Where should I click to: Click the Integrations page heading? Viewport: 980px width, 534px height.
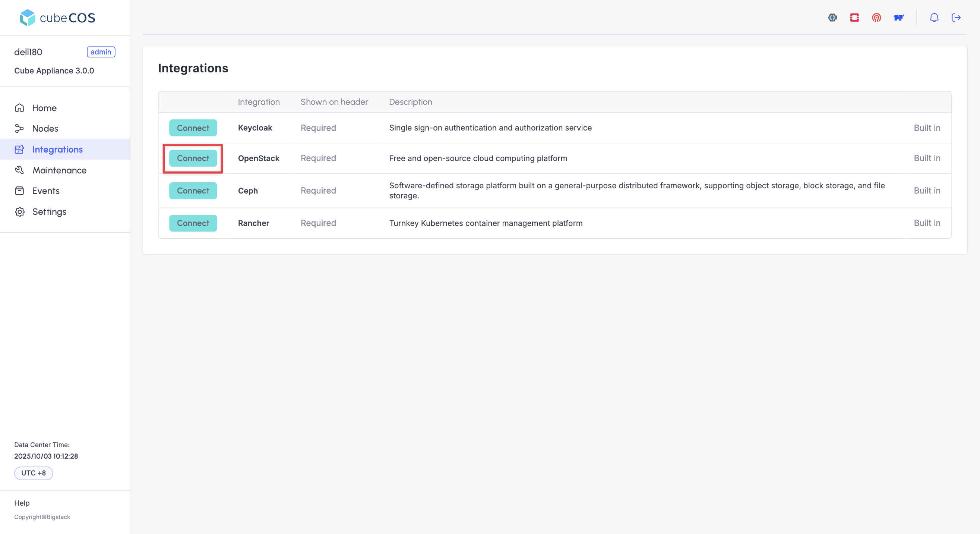[193, 68]
